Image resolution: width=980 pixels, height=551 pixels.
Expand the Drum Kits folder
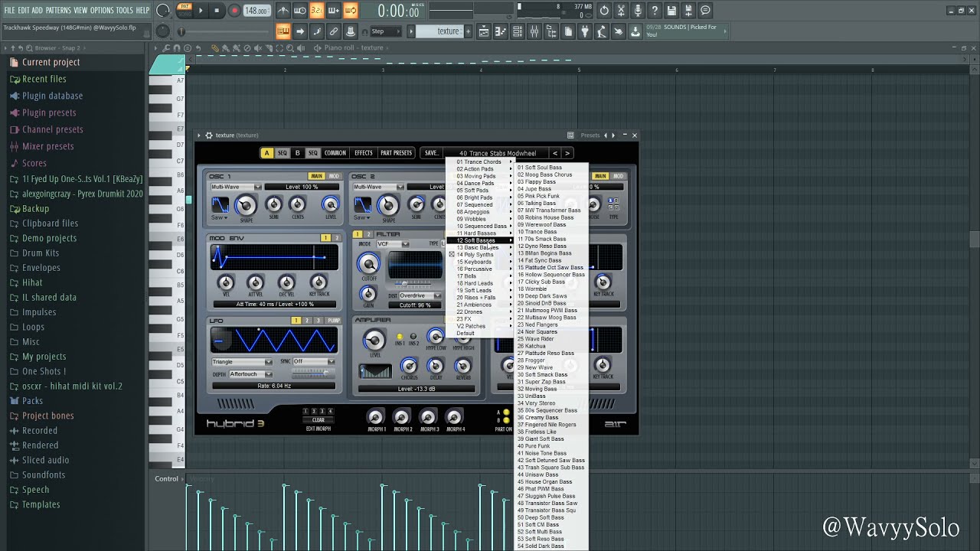pyautogui.click(x=41, y=253)
